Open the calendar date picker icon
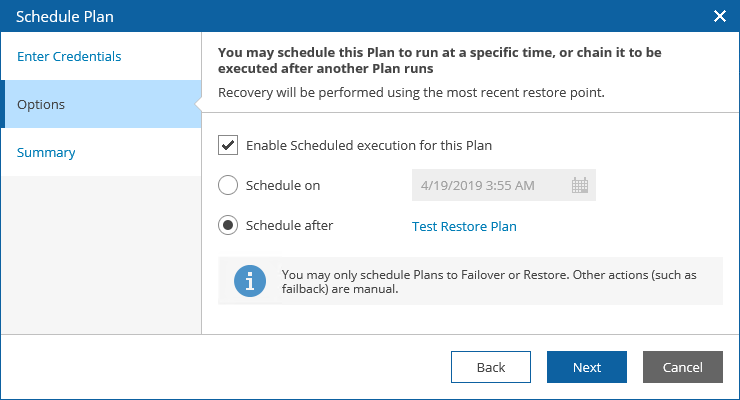Screen dimensions: 740x400 580,185
